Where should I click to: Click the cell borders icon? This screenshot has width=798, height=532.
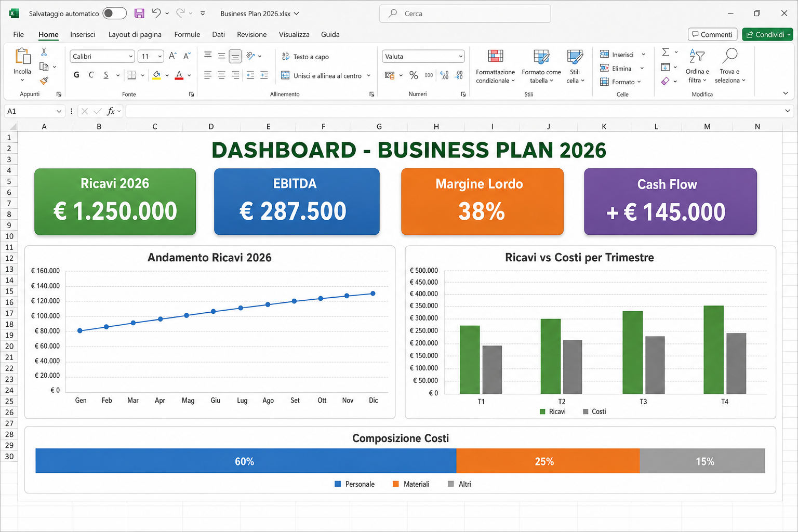(x=132, y=75)
